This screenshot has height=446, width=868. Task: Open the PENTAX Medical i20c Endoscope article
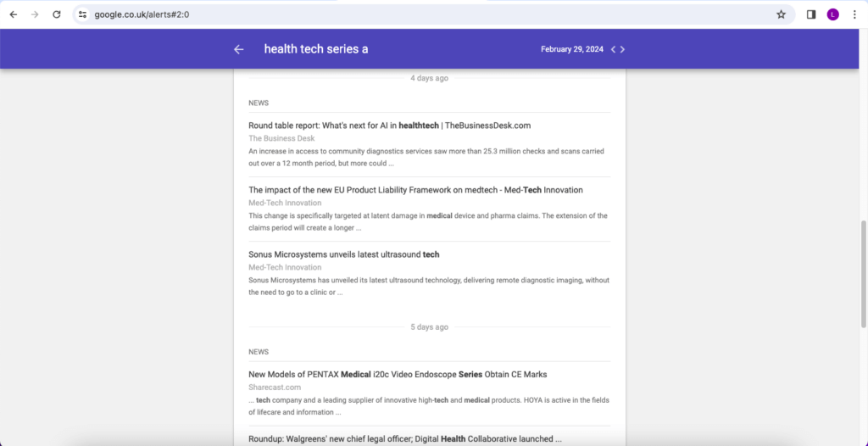coord(398,374)
